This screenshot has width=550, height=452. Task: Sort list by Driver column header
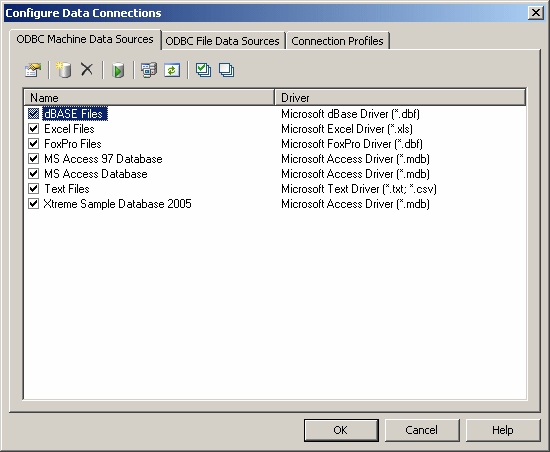(x=400, y=97)
